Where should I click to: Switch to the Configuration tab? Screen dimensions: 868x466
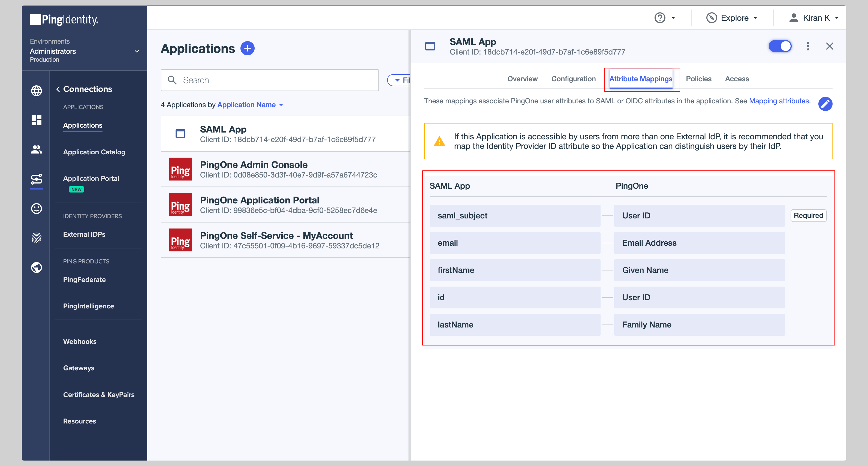[x=573, y=79]
